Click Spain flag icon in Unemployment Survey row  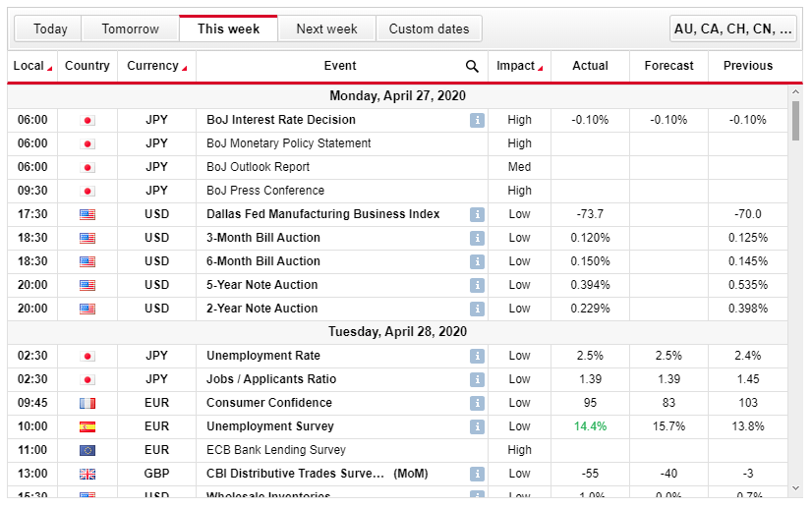click(87, 426)
